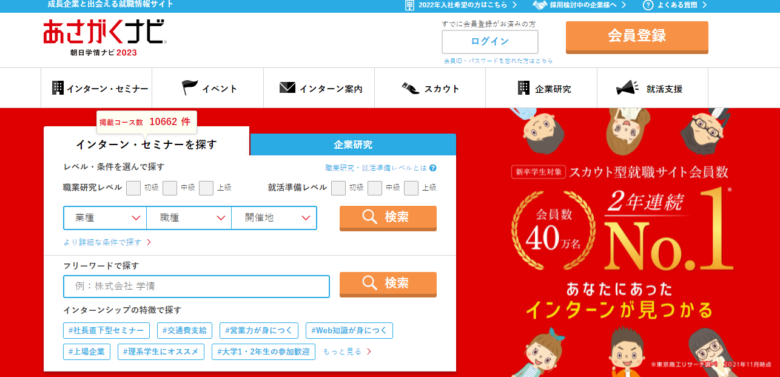The image size is (780, 377).
Task: Check 職業研究レベル 上級 checkbox
Action: click(206, 188)
